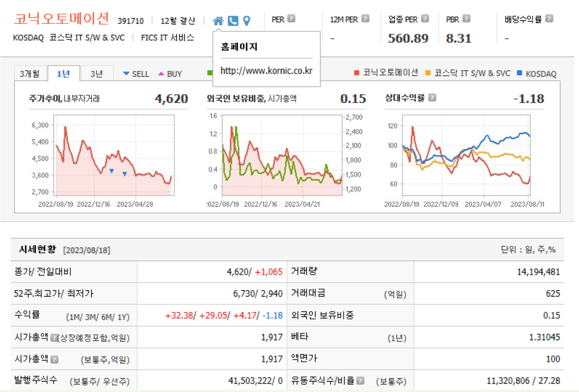This screenshot has height=392, width=579.
Task: Open the 12M PER help tooltip icon
Action: 365,18
